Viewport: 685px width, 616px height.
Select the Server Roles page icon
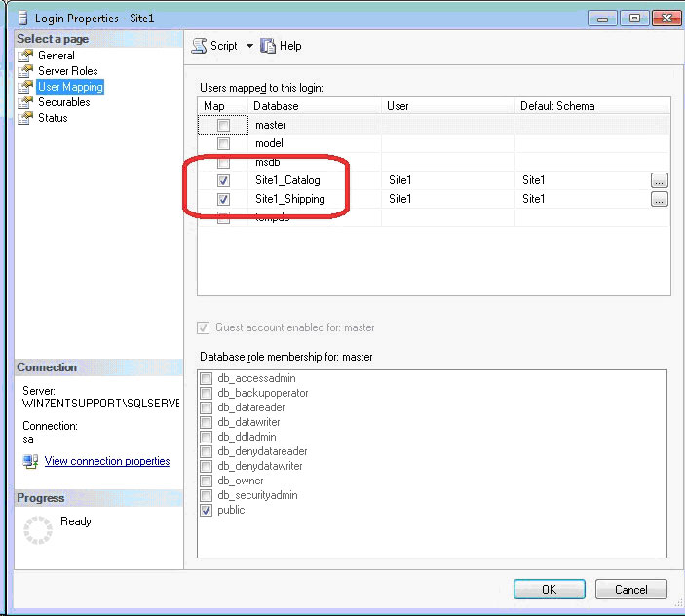26,71
